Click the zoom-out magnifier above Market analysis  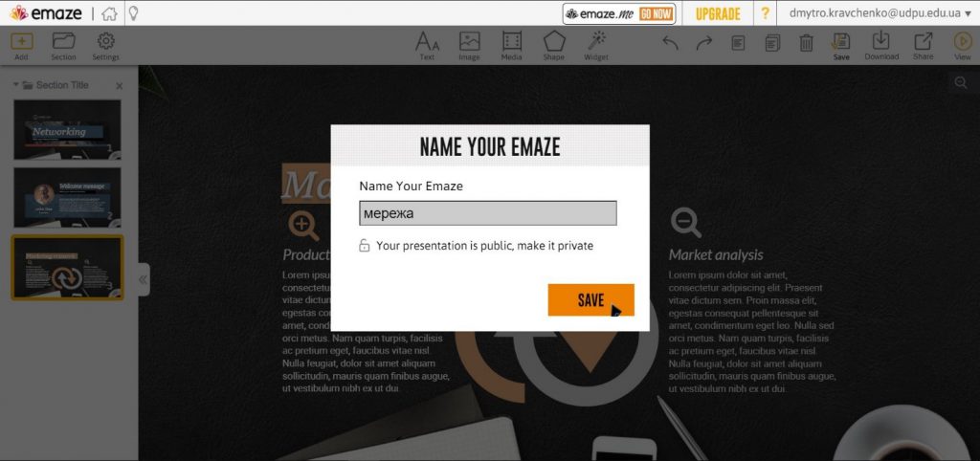pyautogui.click(x=685, y=223)
